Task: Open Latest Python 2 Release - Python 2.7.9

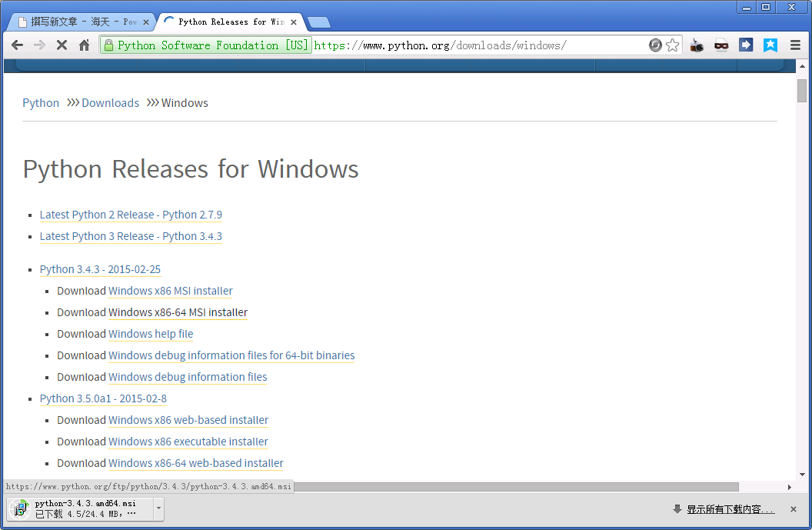Action: tap(131, 215)
